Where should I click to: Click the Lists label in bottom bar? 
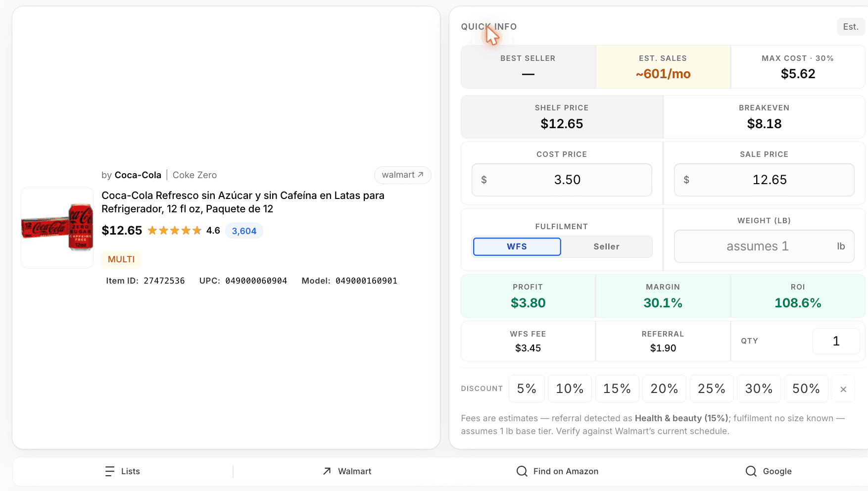[x=131, y=471]
